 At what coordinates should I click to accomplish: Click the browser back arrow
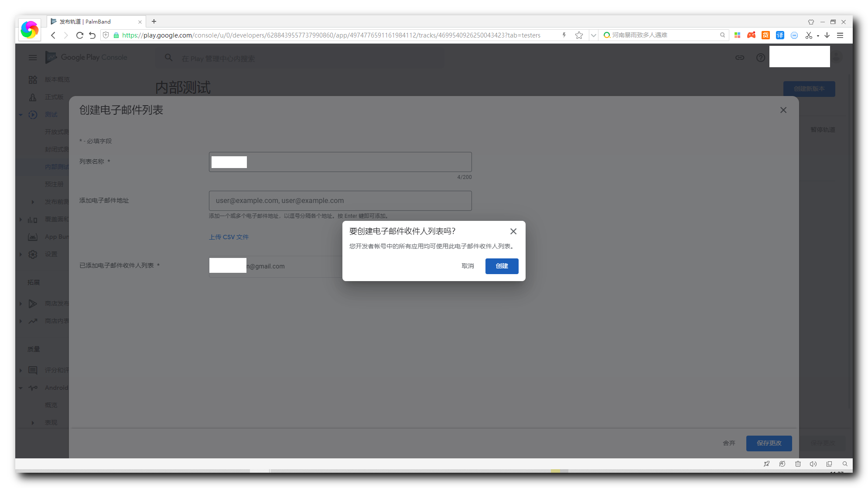[53, 35]
